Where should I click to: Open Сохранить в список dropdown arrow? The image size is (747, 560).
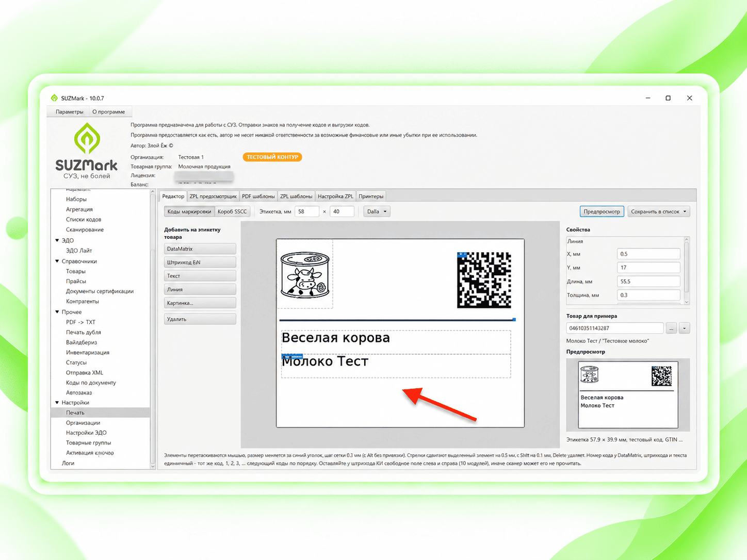[685, 211]
